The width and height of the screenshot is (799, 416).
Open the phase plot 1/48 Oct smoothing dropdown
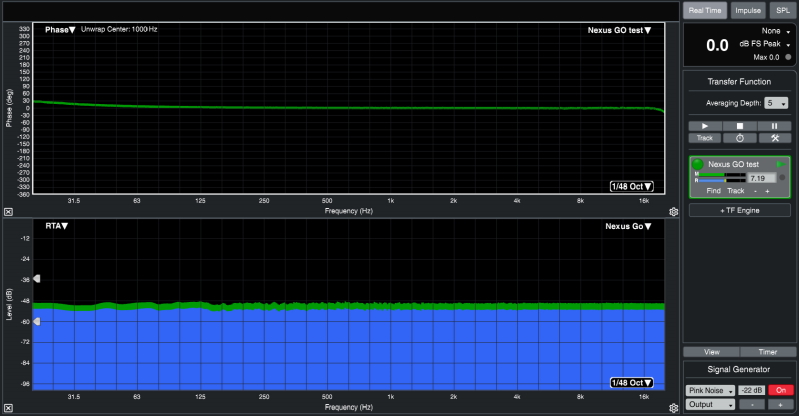click(x=632, y=186)
